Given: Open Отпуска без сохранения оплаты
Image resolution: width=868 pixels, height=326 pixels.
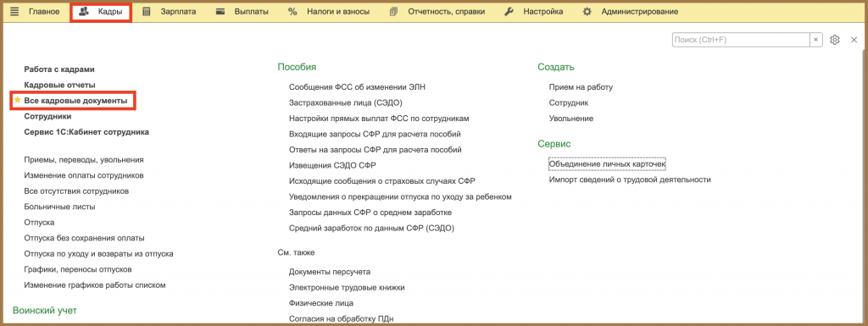Looking at the screenshot, I should pyautogui.click(x=84, y=238).
